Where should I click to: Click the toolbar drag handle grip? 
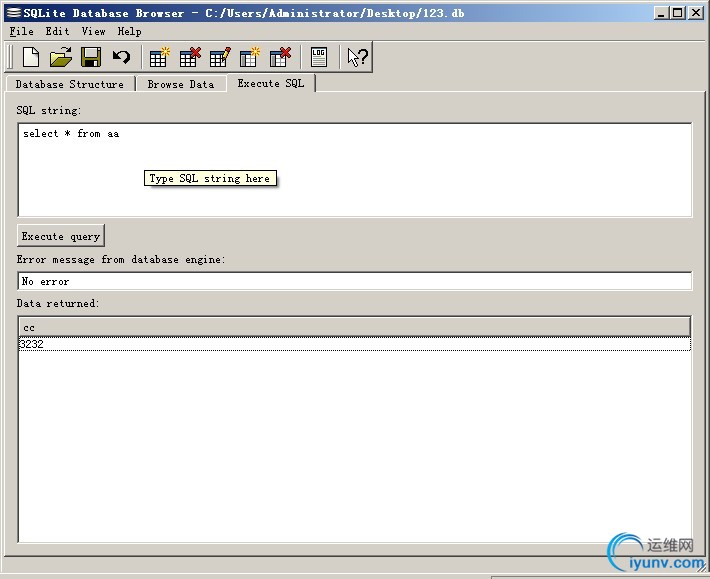11,57
